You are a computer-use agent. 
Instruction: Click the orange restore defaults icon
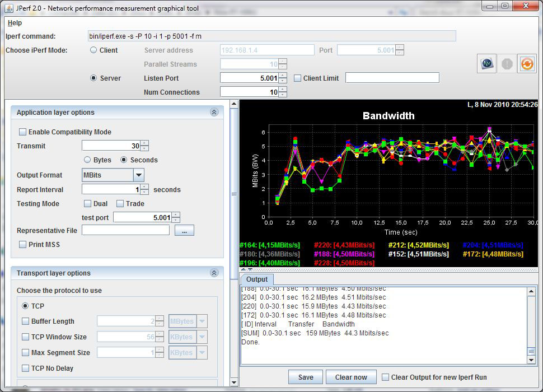click(x=527, y=64)
